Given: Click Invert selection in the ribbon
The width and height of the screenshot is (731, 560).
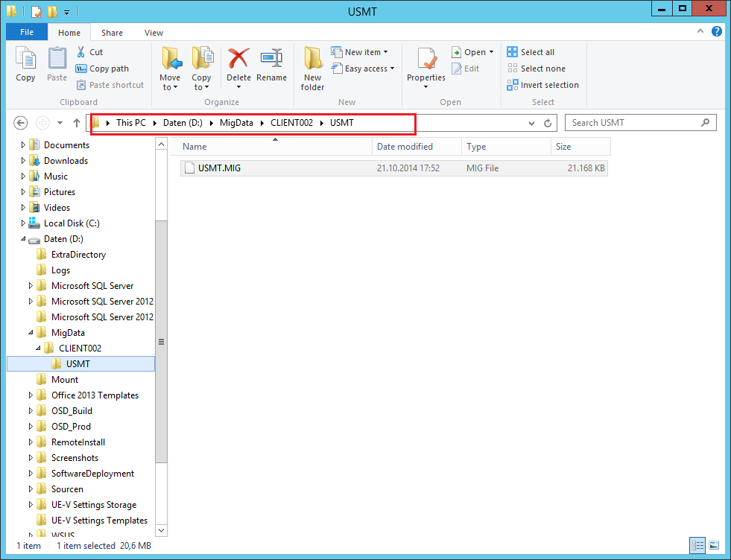Looking at the screenshot, I should [x=543, y=85].
